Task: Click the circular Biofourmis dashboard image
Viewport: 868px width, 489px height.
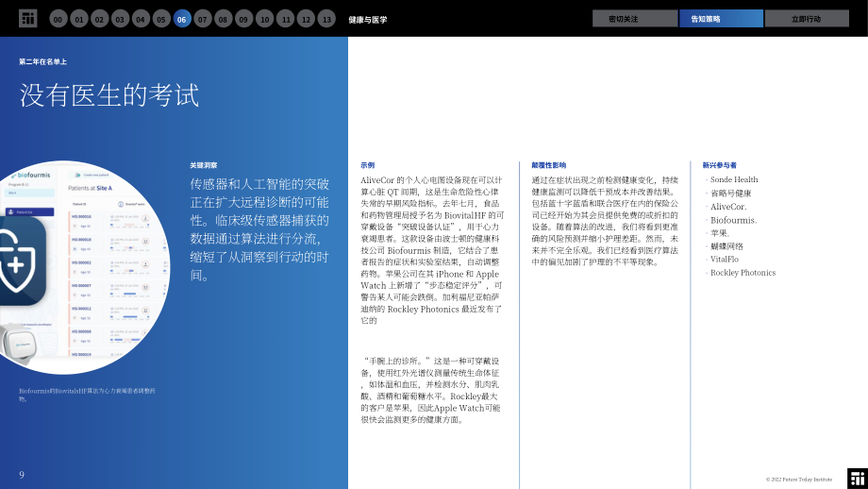Action: pyautogui.click(x=85, y=267)
